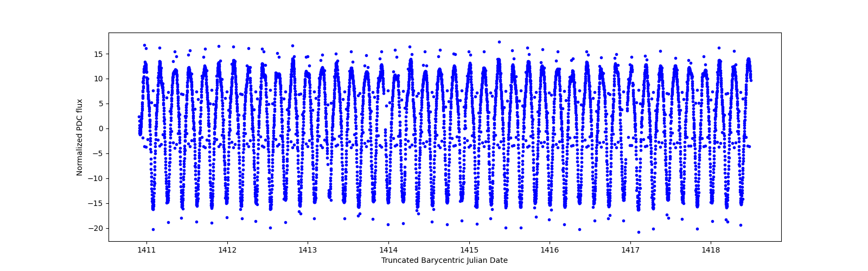Click the x-axis tick label 1411
This screenshot has width=868, height=271.
click(146, 250)
